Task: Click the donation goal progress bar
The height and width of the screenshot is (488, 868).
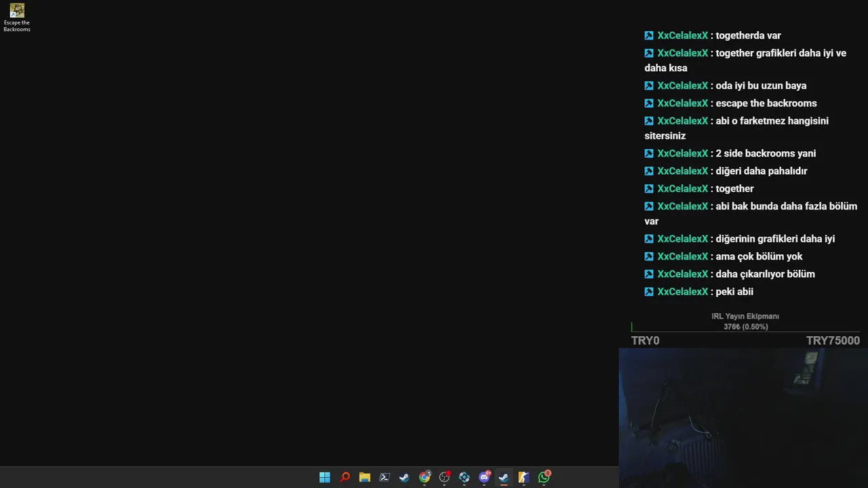Action: 745,327
